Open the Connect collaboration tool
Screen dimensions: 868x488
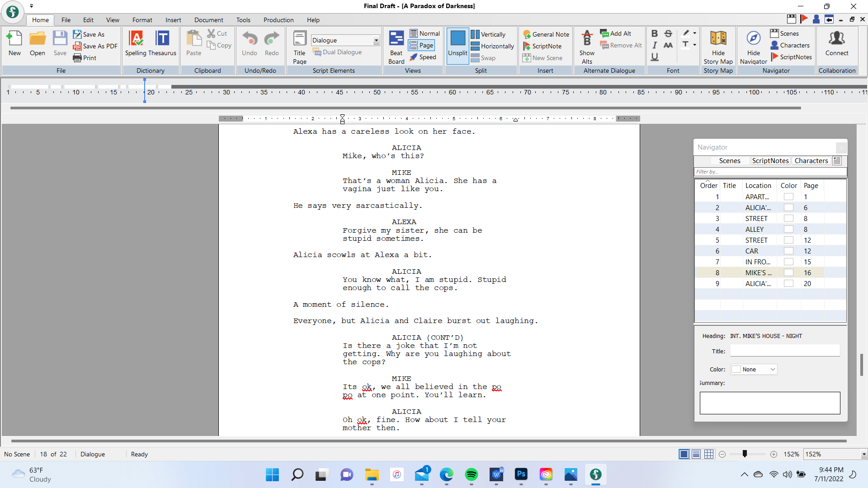[x=836, y=43]
